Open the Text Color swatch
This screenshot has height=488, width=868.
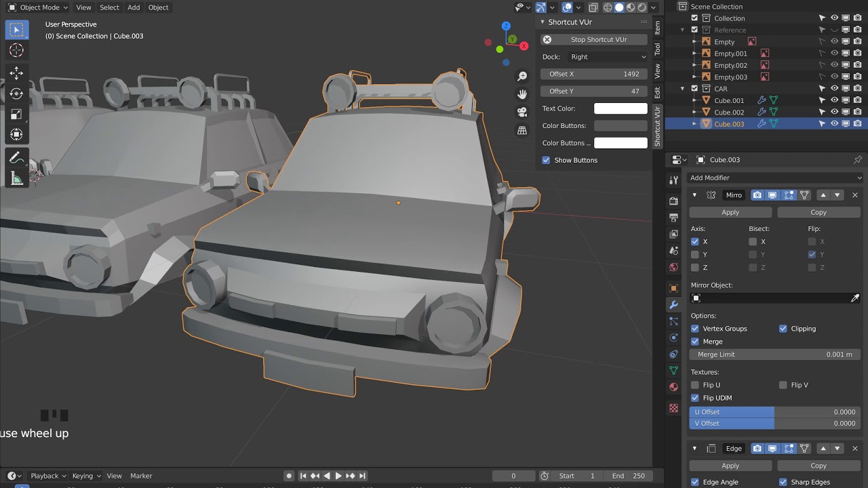pos(620,108)
